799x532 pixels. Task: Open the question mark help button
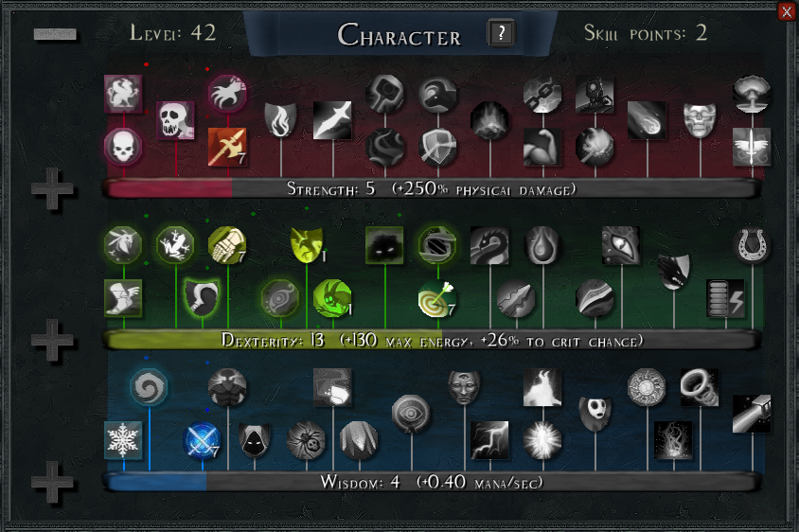pyautogui.click(x=501, y=33)
